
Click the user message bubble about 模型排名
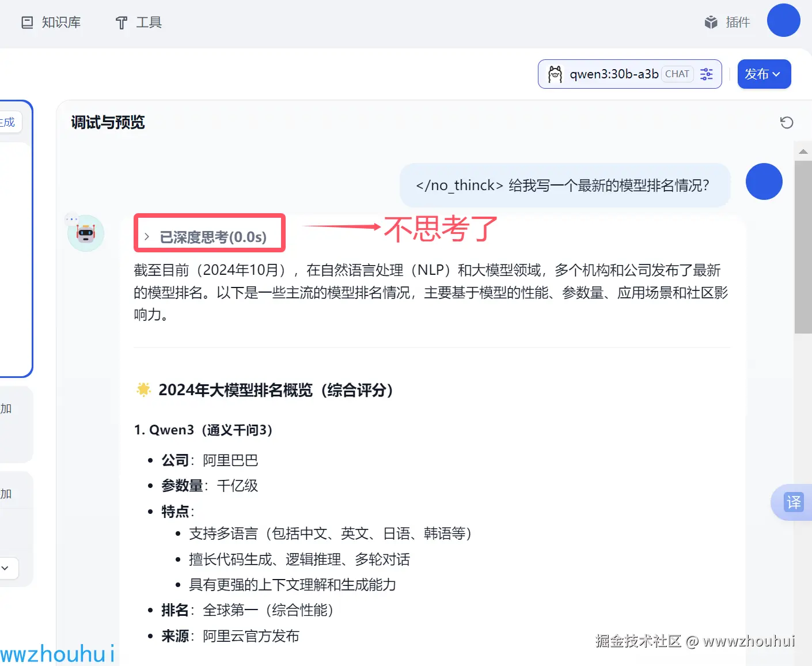point(565,185)
